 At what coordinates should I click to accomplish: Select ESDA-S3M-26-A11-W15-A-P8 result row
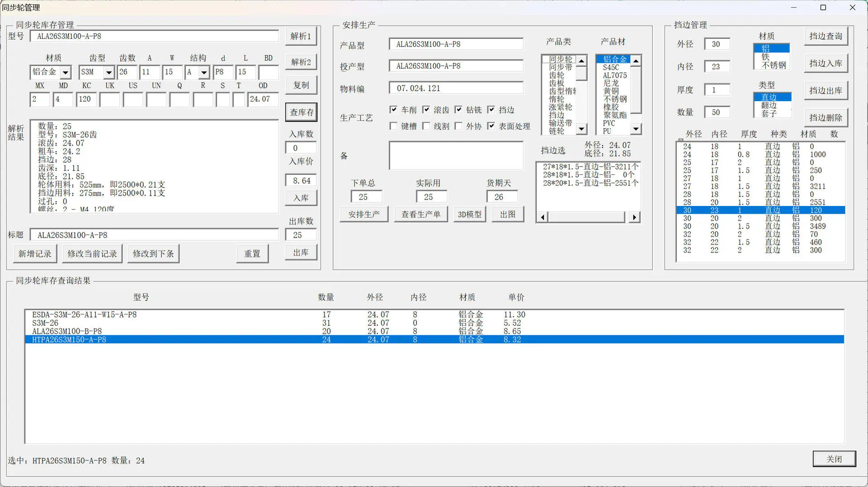coord(434,314)
